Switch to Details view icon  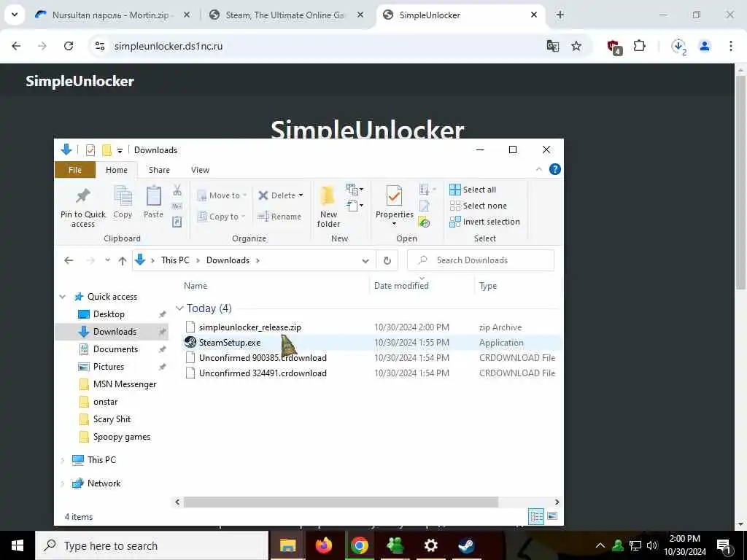[536, 516]
